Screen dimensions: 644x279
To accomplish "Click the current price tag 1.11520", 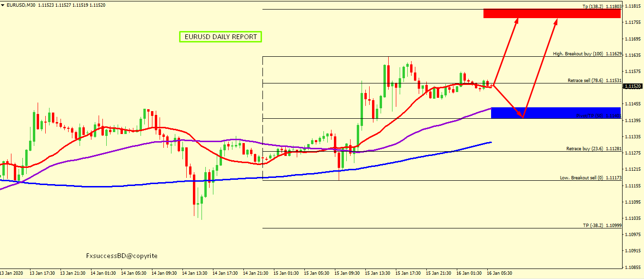I will tap(633, 86).
